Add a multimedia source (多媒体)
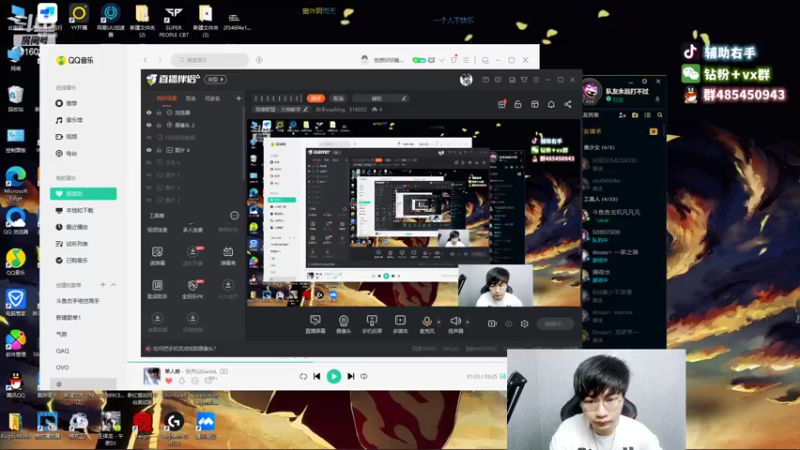 point(400,323)
